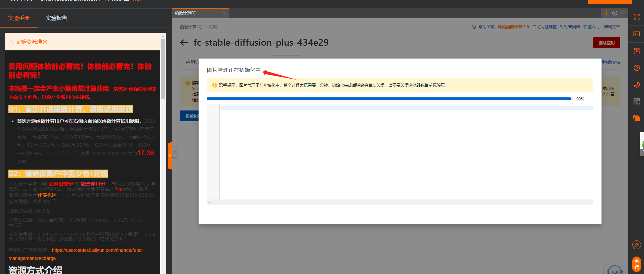Open the 帮助文档 link in top bar
The width and height of the screenshot is (644, 274).
pyautogui.click(x=612, y=27)
